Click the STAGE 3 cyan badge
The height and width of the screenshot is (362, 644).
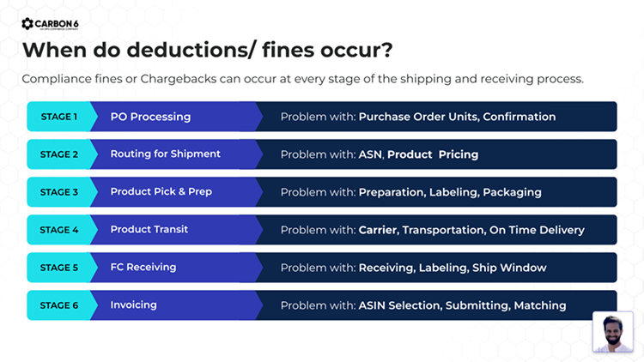[x=58, y=192]
